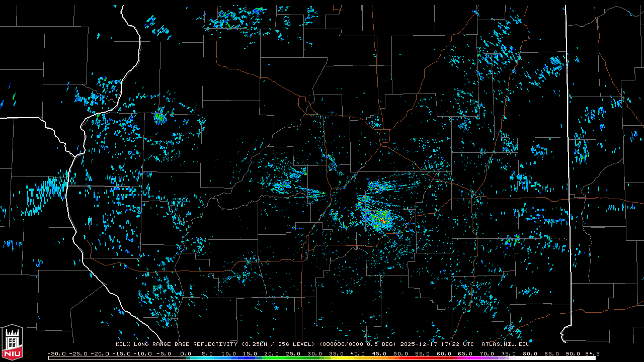Click the 0.5 DEG elevation angle text
The height and width of the screenshot is (362, 644).
[382, 344]
